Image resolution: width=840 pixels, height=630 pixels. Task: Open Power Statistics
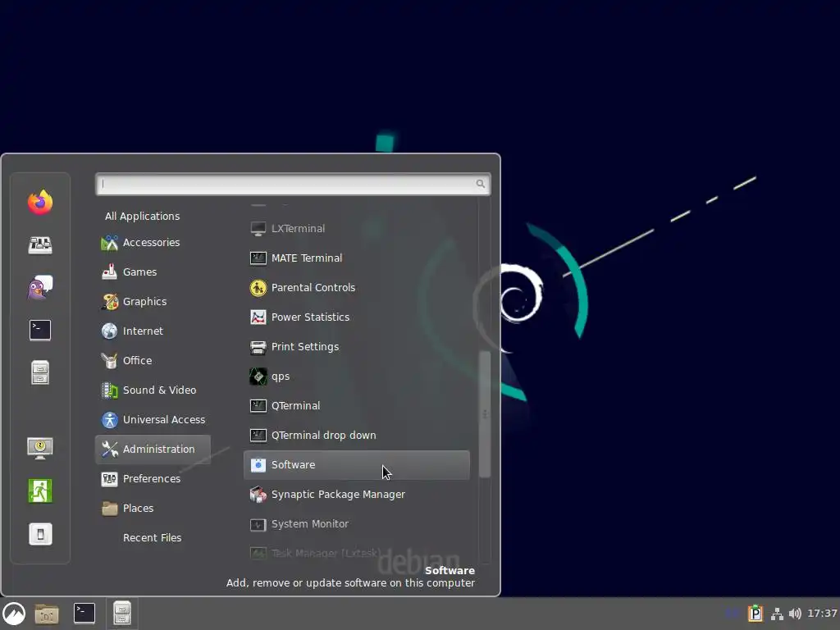(x=356, y=317)
